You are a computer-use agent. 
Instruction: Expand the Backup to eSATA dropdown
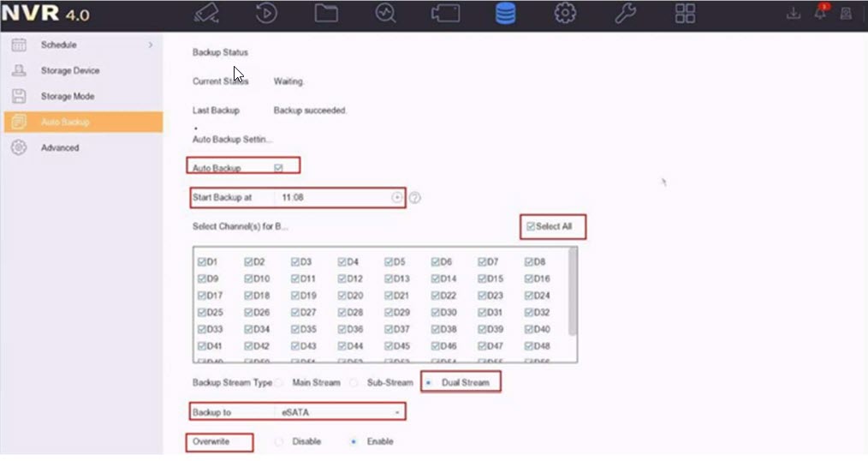point(397,413)
